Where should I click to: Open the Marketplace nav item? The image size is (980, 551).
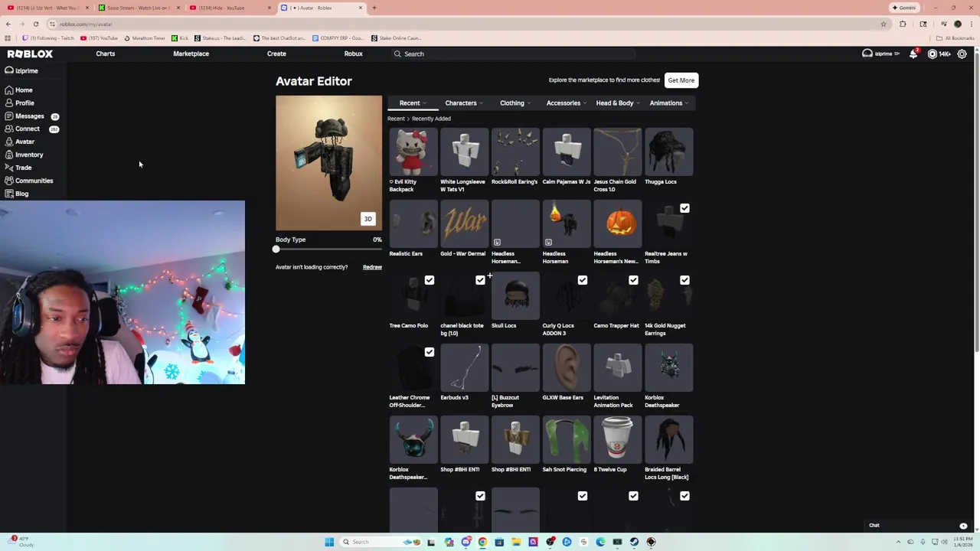click(x=191, y=54)
